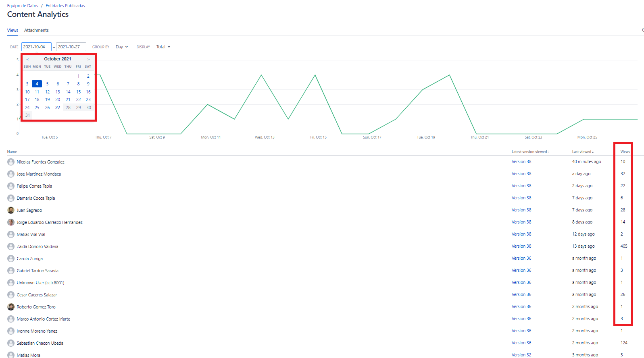Viewport: 644px width, 358px height.
Task: Go to next month in calendar
Action: pos(88,59)
